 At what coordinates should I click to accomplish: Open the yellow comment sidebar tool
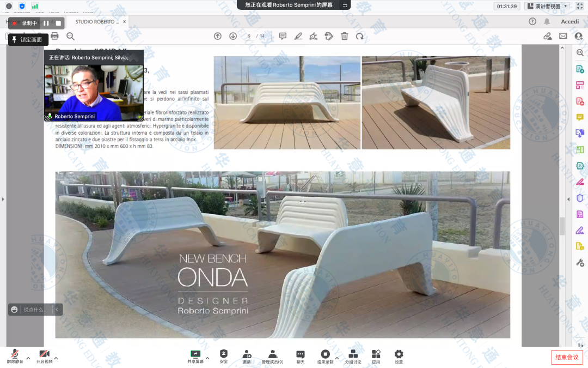pos(580,118)
